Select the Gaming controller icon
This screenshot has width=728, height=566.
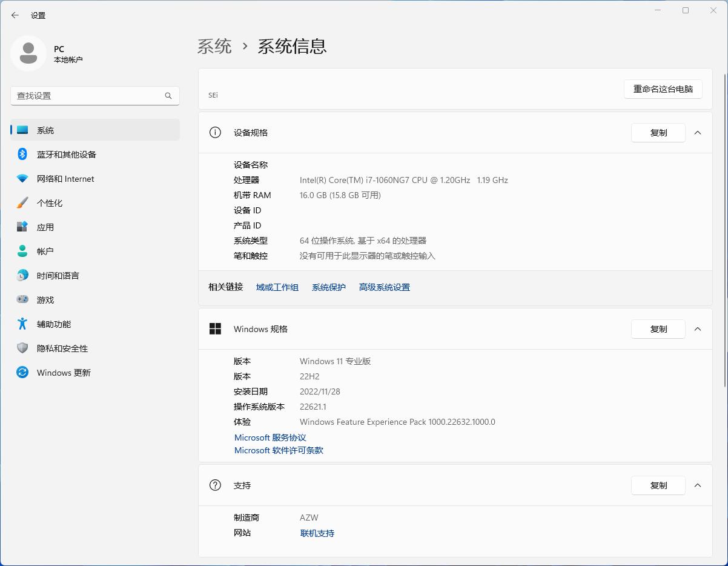click(x=22, y=300)
